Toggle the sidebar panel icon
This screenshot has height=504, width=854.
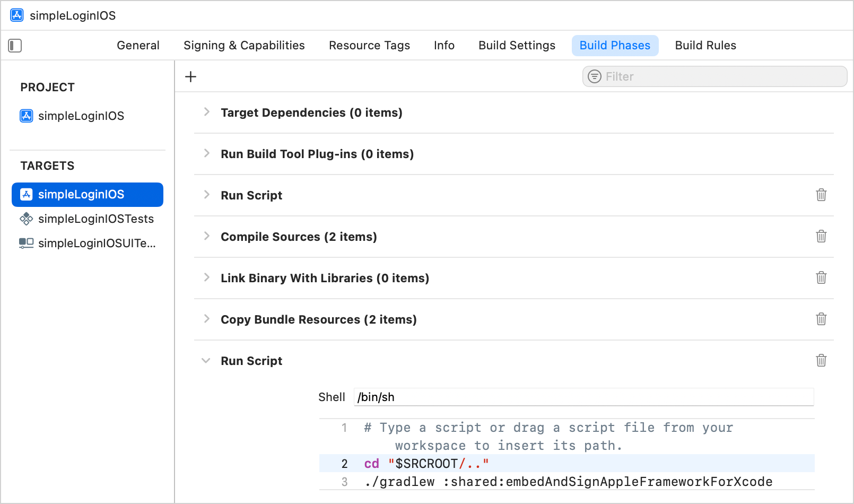[x=15, y=46]
